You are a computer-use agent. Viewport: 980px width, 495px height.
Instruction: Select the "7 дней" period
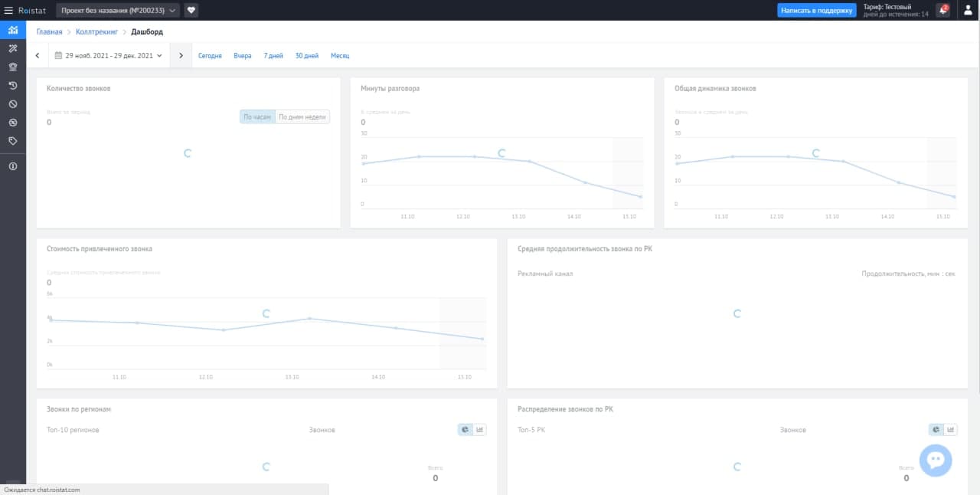pos(273,56)
